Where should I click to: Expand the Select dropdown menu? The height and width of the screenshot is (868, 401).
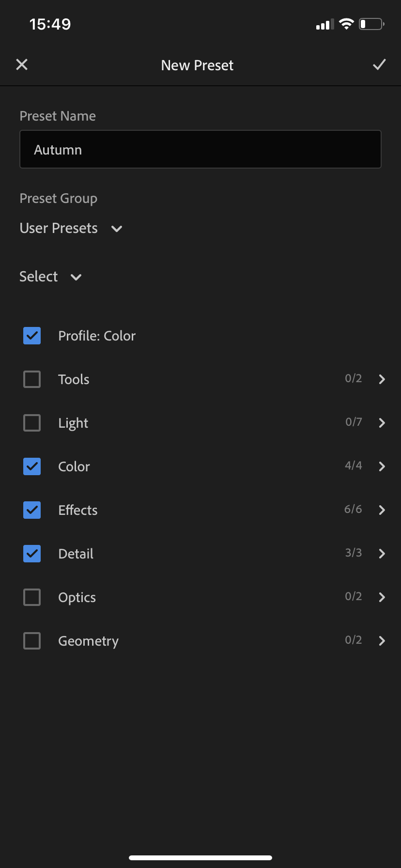(50, 277)
